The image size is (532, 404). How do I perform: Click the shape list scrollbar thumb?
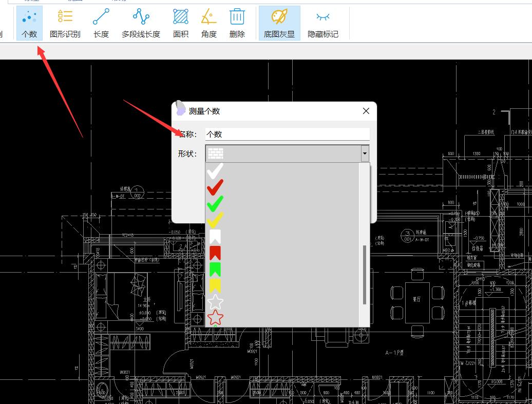(365, 275)
